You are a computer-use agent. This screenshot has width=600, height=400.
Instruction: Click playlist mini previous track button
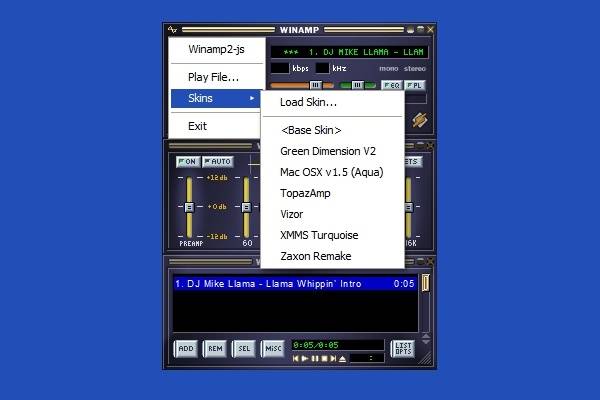tap(295, 359)
